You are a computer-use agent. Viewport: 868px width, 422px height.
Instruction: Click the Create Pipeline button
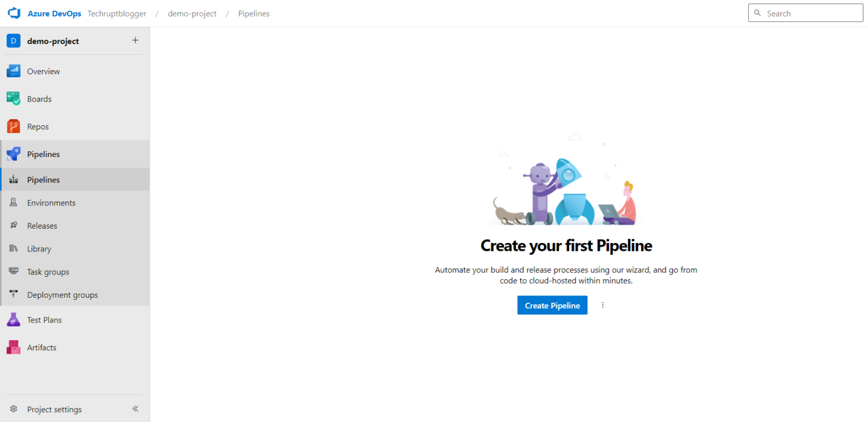point(552,305)
